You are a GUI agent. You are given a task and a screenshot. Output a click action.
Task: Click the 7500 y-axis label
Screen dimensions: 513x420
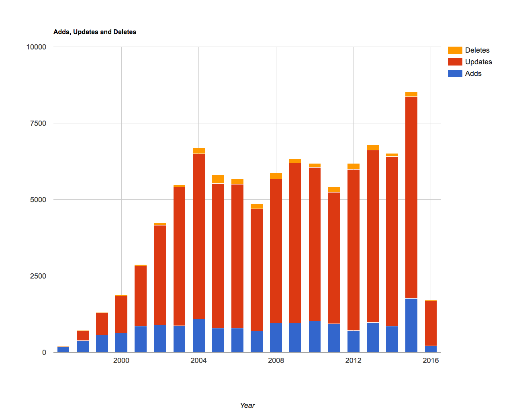[x=39, y=123]
